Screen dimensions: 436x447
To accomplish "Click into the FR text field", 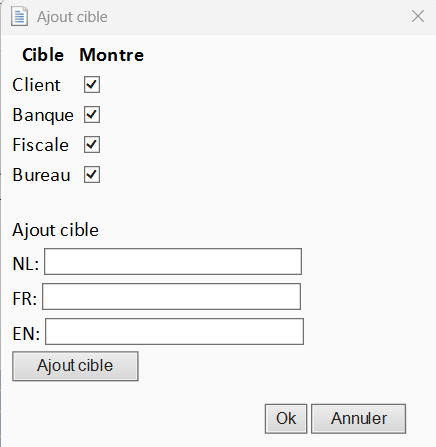I will tap(171, 296).
